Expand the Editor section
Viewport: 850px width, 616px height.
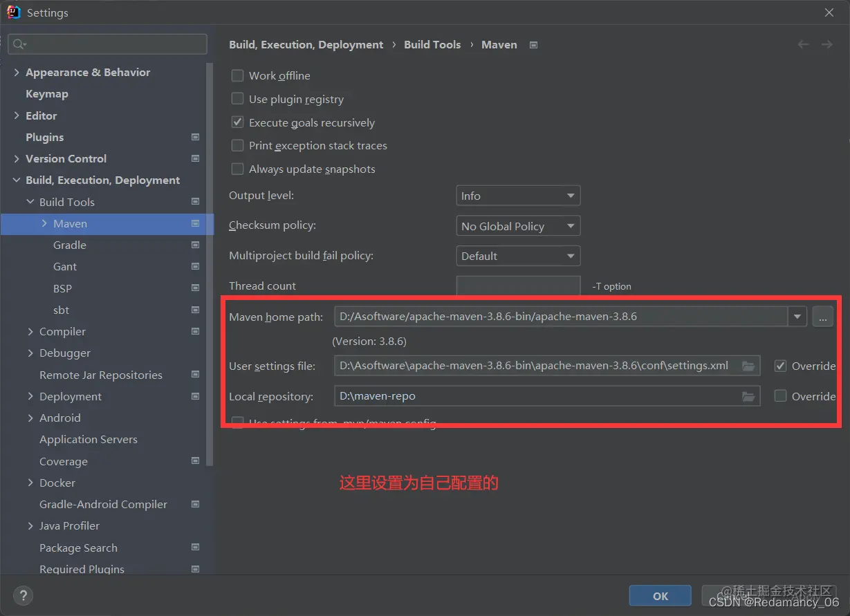click(x=17, y=115)
